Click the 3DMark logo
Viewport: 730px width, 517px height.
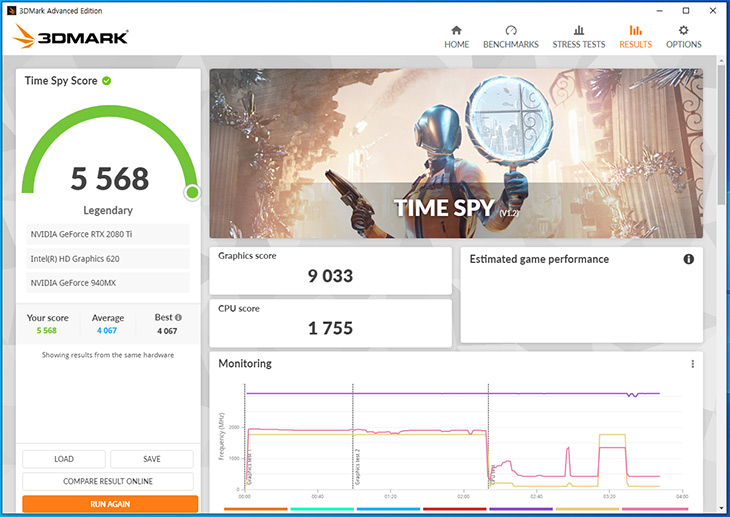(x=70, y=36)
